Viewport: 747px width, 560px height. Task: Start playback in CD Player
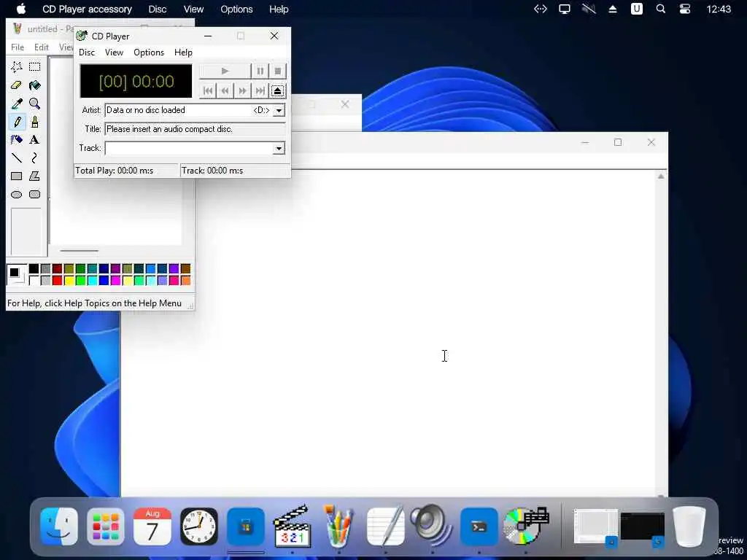[x=225, y=71]
